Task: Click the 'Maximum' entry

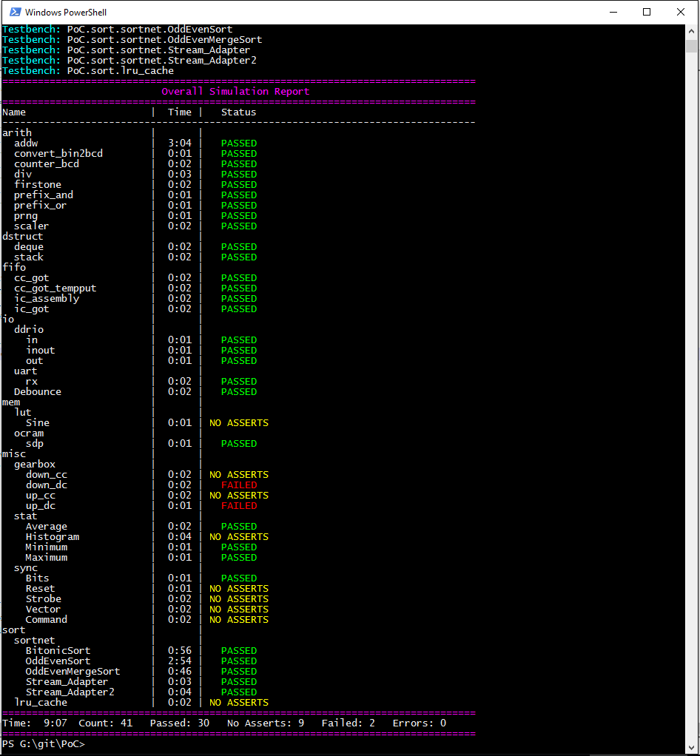Action: (47, 558)
